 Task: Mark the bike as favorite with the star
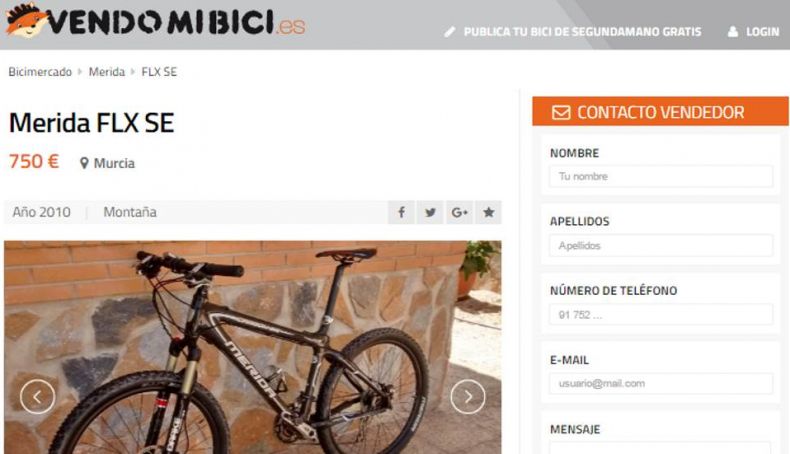488,212
